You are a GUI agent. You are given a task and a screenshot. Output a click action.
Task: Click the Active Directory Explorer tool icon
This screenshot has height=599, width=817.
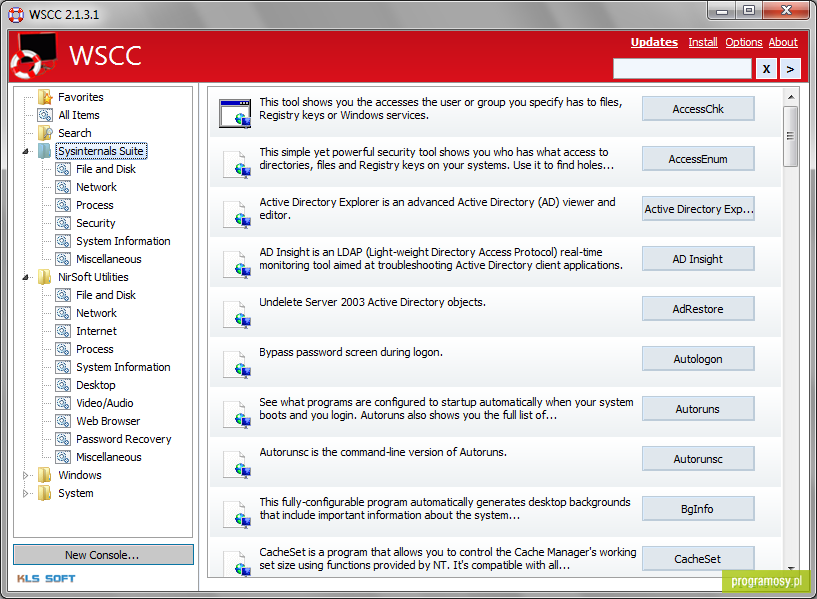[x=237, y=213]
